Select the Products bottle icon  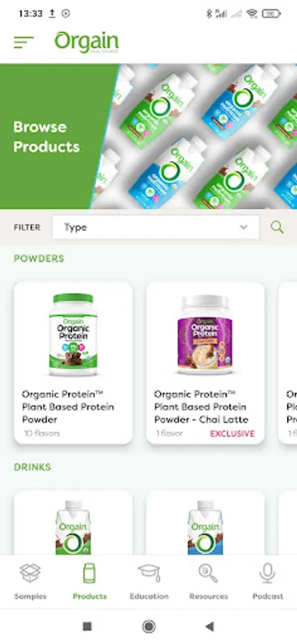tap(89, 573)
